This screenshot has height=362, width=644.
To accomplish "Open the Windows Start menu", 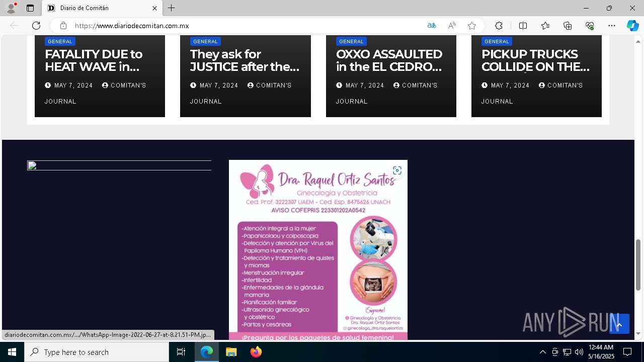I will [12, 352].
